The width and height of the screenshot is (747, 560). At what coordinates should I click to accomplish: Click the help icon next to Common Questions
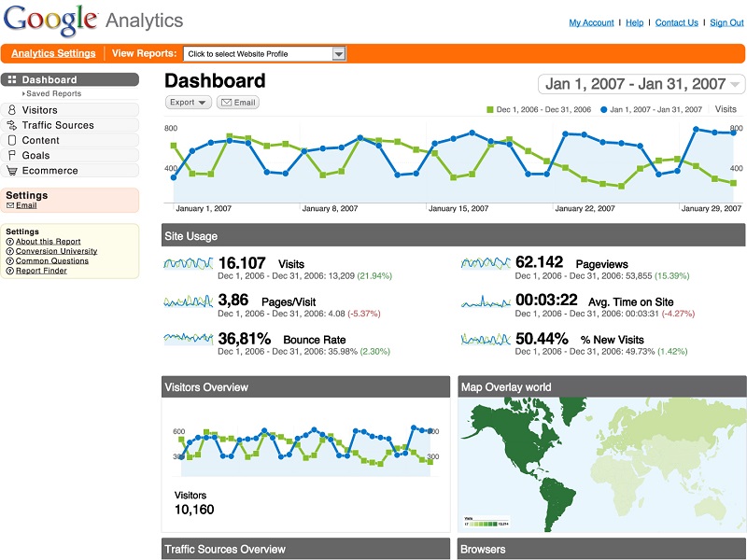(x=9, y=261)
